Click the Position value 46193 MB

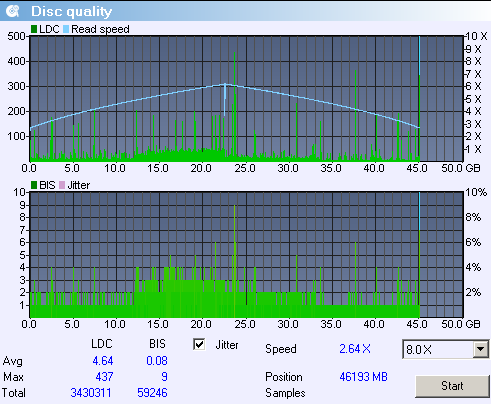point(363,377)
